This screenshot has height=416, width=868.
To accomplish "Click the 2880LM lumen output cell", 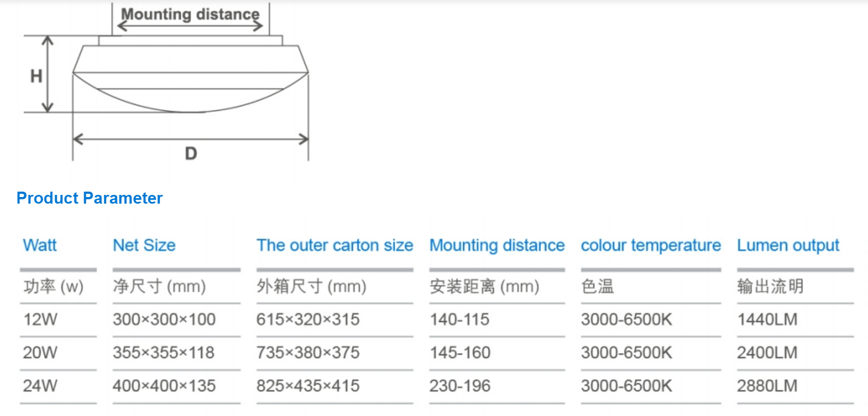I will pos(767,386).
